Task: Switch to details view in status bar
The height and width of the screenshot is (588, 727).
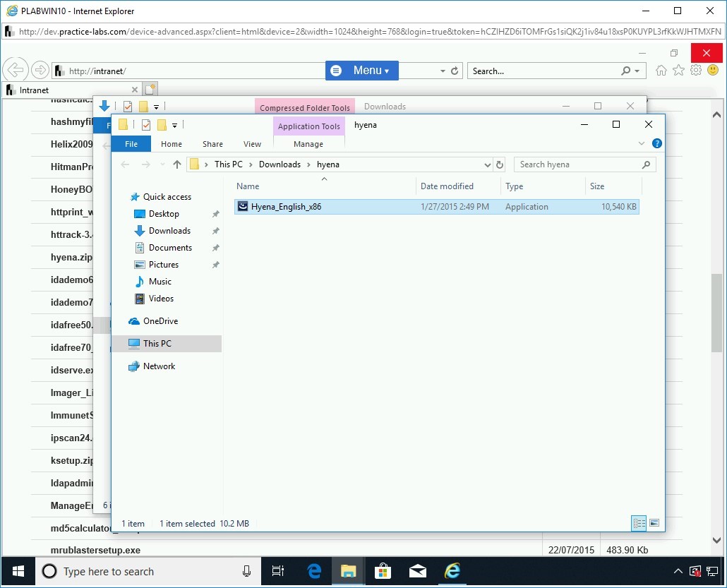Action: coord(639,523)
